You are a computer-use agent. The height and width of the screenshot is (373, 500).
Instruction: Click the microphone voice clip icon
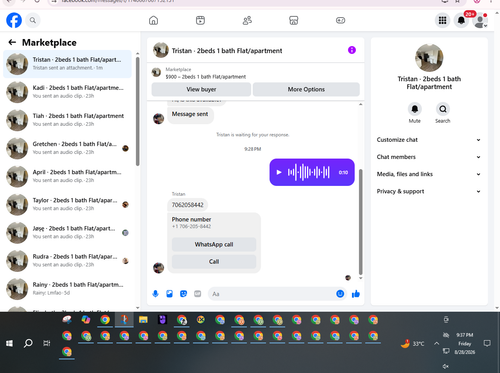coord(155,294)
